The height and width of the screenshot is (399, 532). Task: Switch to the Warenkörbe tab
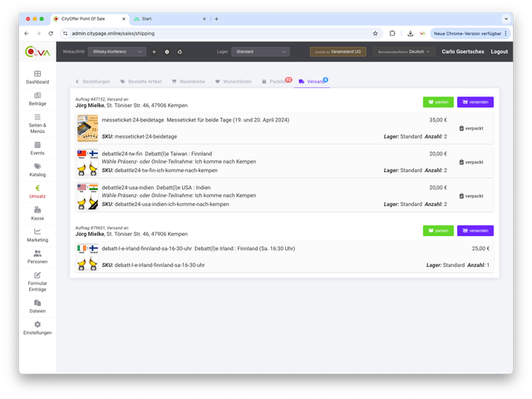tap(189, 81)
